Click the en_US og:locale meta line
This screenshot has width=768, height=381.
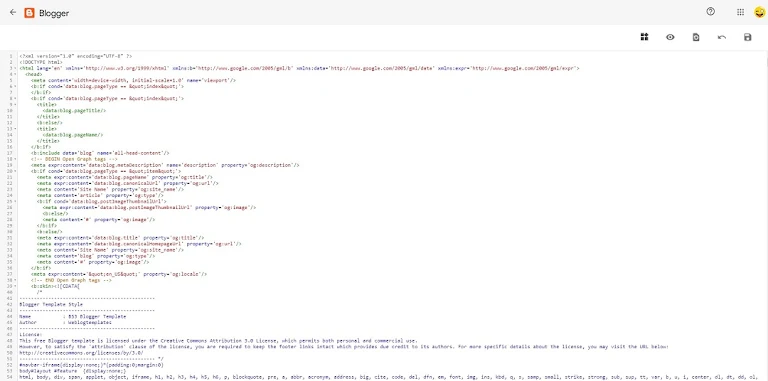point(119,274)
